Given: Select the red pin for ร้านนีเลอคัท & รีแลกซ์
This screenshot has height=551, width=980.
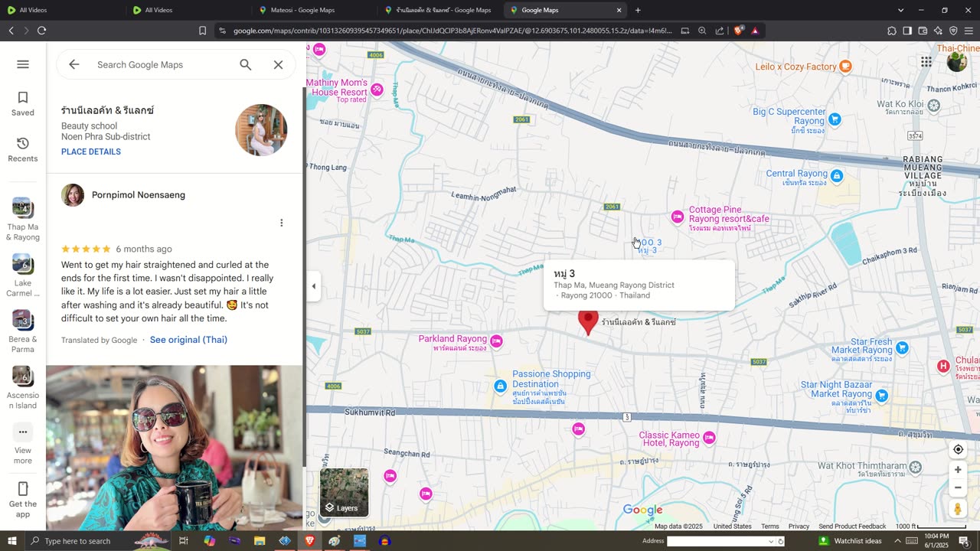Looking at the screenshot, I should 588,322.
